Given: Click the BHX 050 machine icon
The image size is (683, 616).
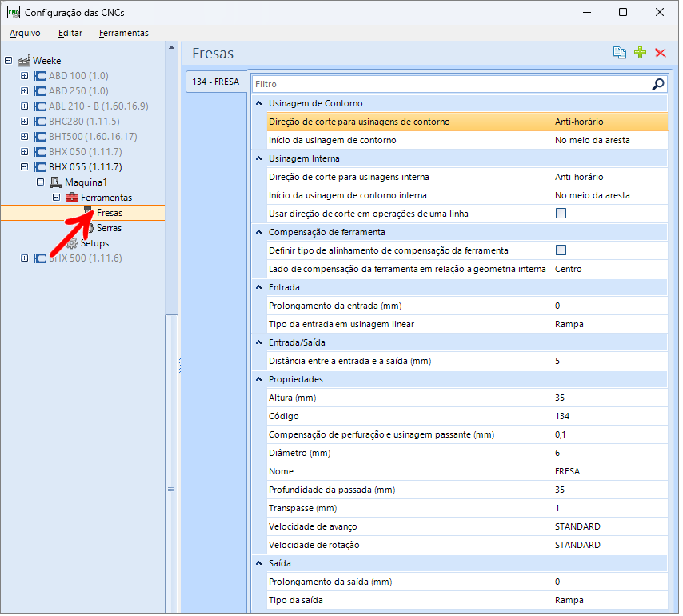Looking at the screenshot, I should (x=40, y=152).
